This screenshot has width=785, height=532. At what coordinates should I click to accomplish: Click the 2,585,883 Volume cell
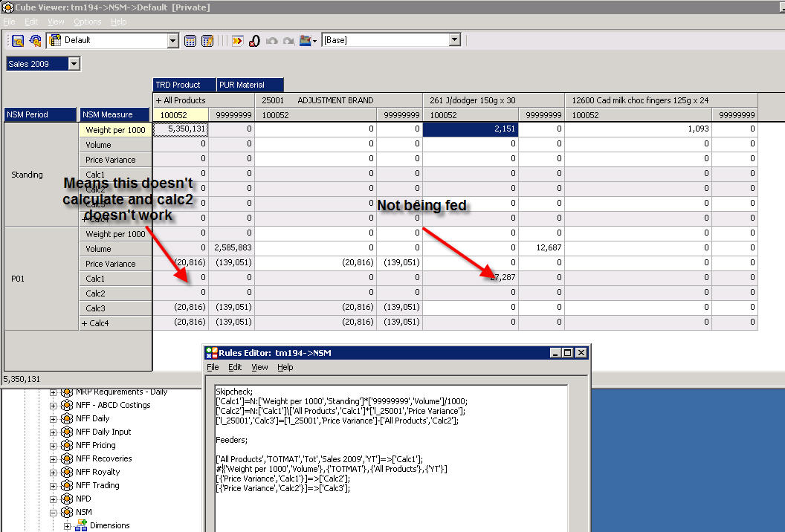tap(232, 247)
